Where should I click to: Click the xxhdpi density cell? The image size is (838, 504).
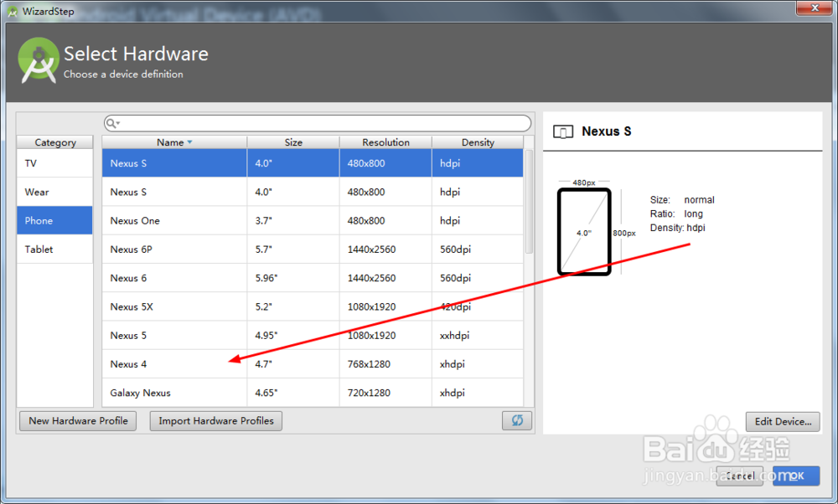point(478,335)
